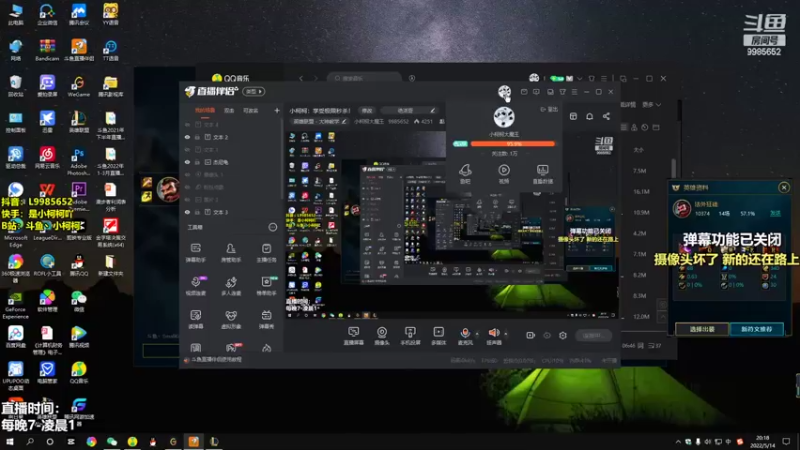The width and height of the screenshot is (800, 450).
Task: Open the 读弹幕 tool
Action: click(x=195, y=319)
